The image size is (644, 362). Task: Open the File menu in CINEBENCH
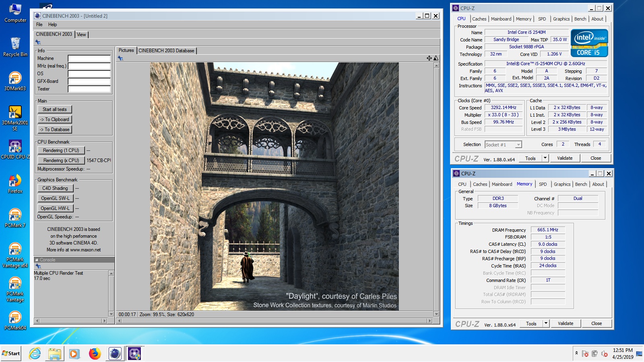click(x=39, y=25)
